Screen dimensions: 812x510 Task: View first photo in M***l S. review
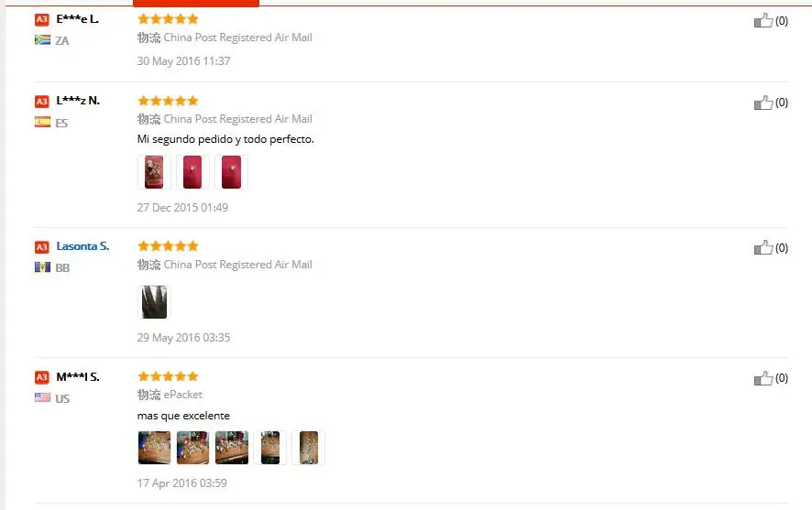pyautogui.click(x=154, y=448)
